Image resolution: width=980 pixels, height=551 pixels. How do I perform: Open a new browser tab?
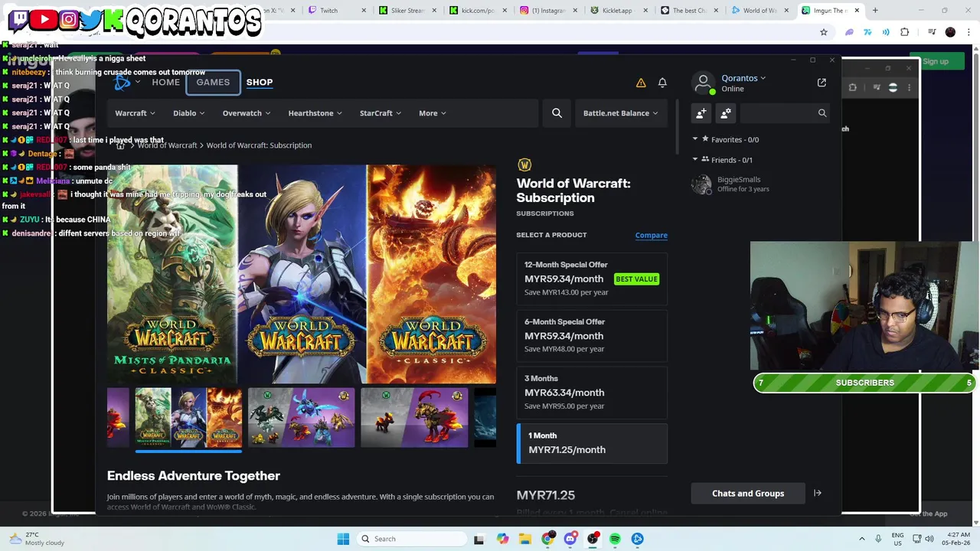click(x=875, y=11)
